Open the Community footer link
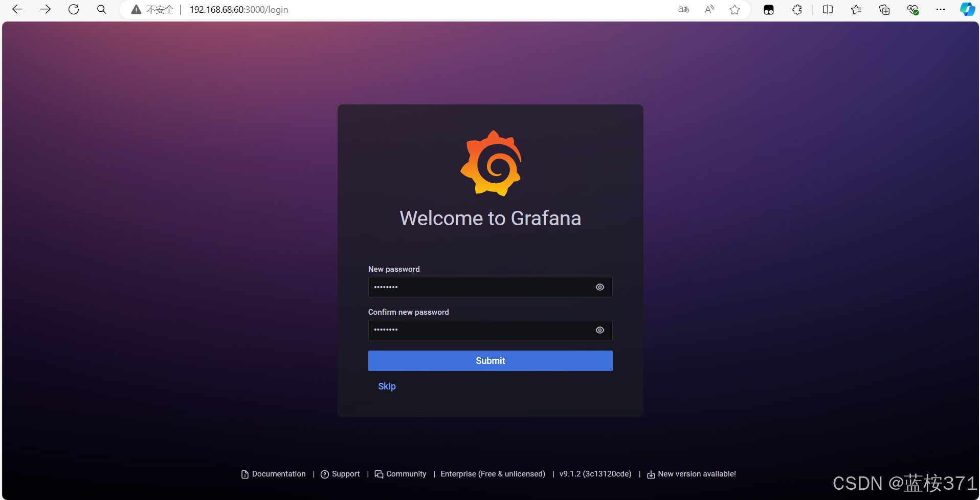 pyautogui.click(x=400, y=474)
